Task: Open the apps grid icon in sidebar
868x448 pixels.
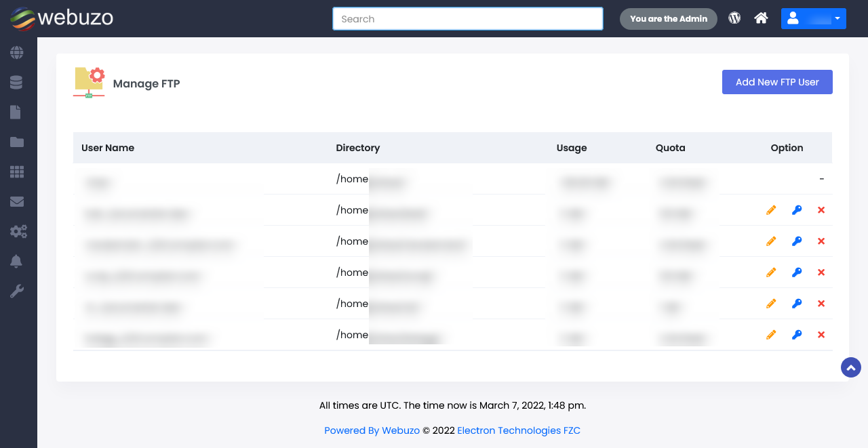Action: 16,172
